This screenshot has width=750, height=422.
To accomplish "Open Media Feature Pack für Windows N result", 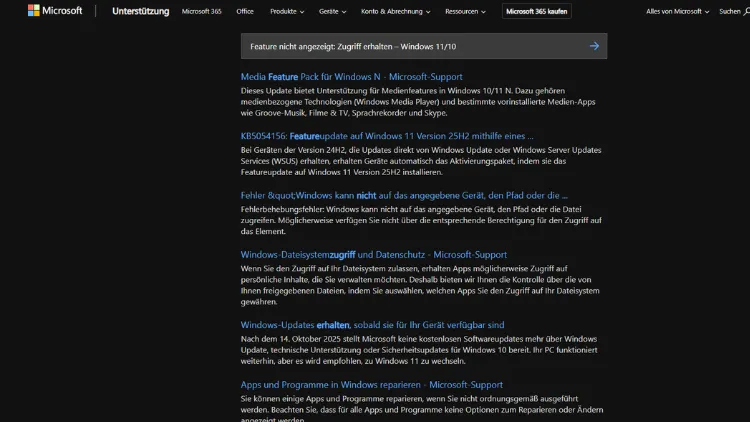I will pyautogui.click(x=352, y=77).
